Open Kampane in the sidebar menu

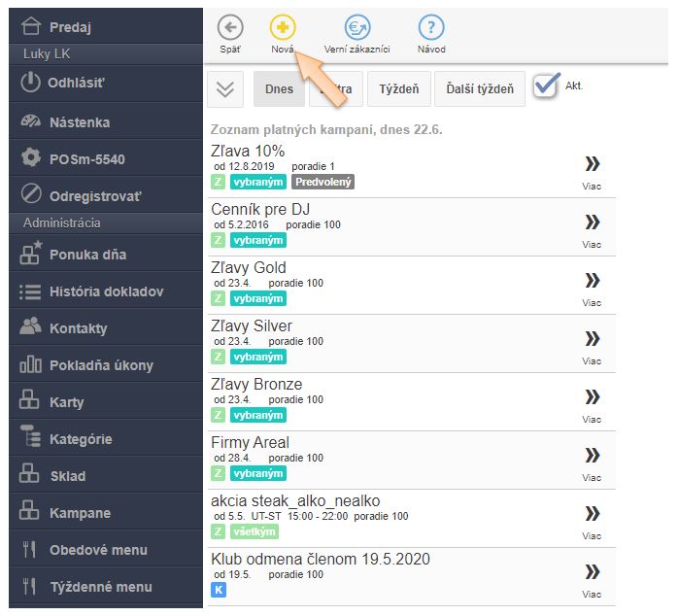click(x=80, y=513)
